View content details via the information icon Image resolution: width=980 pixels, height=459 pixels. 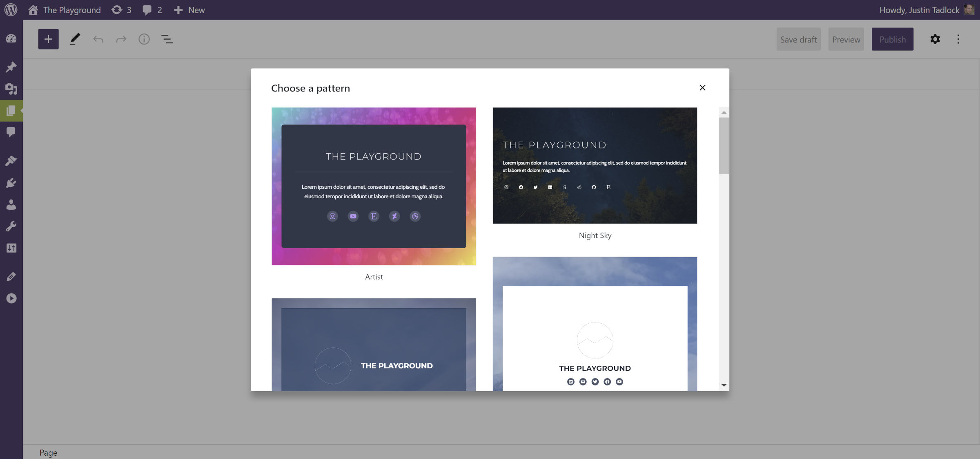point(144,39)
